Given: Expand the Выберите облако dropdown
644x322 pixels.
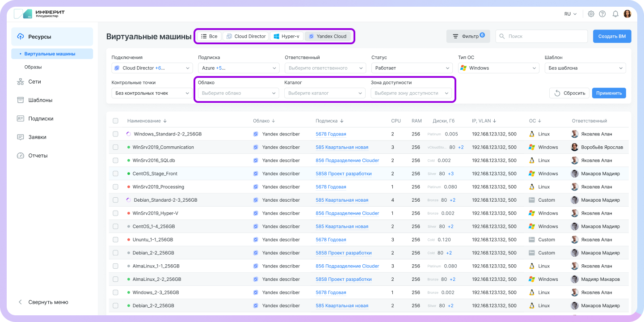Looking at the screenshot, I should 237,93.
